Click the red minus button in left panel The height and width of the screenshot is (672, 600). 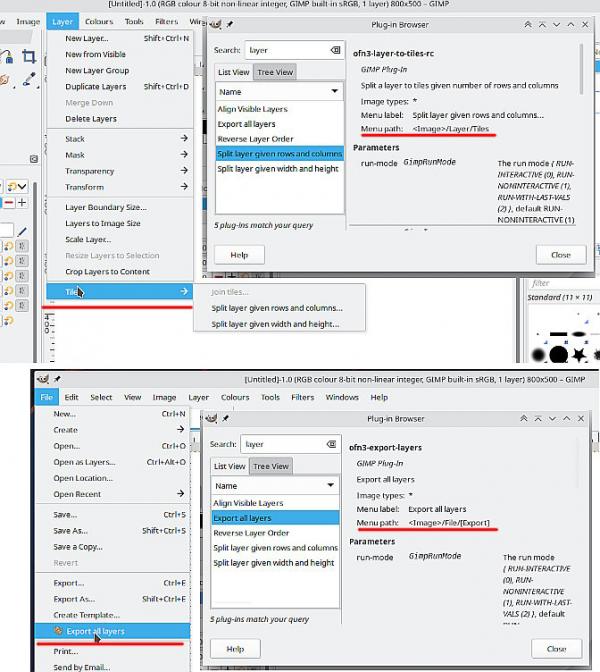click(x=9, y=202)
